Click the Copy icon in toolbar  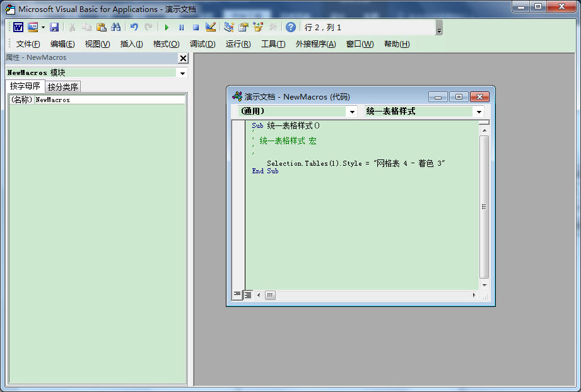coord(86,27)
